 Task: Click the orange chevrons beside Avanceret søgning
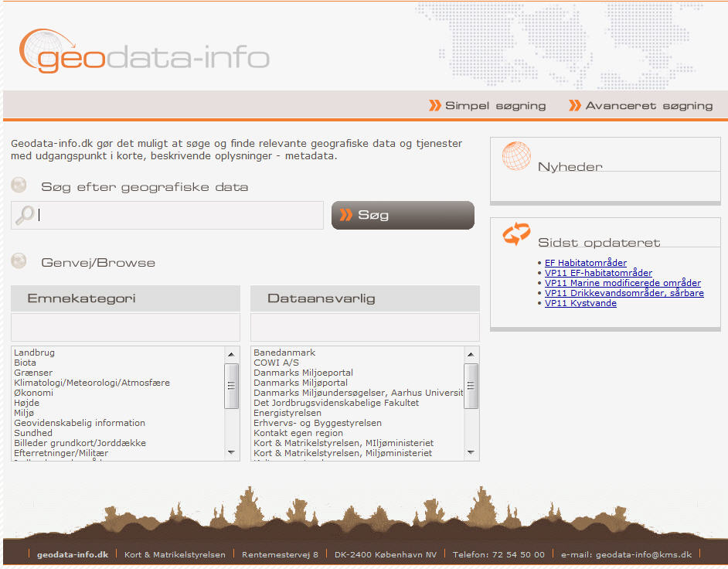coord(575,106)
